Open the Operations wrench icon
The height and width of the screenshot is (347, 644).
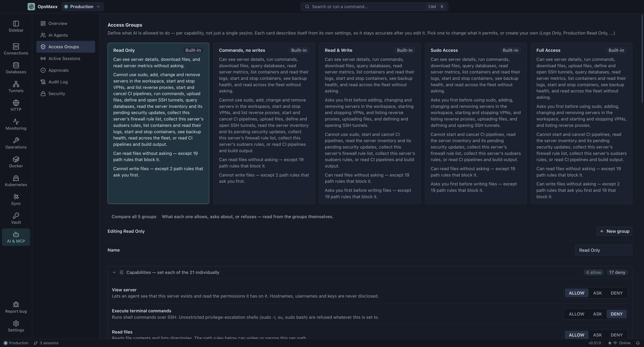tap(16, 140)
